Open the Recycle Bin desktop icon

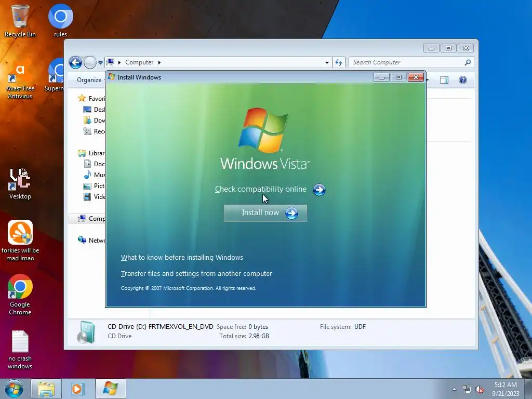click(x=20, y=20)
